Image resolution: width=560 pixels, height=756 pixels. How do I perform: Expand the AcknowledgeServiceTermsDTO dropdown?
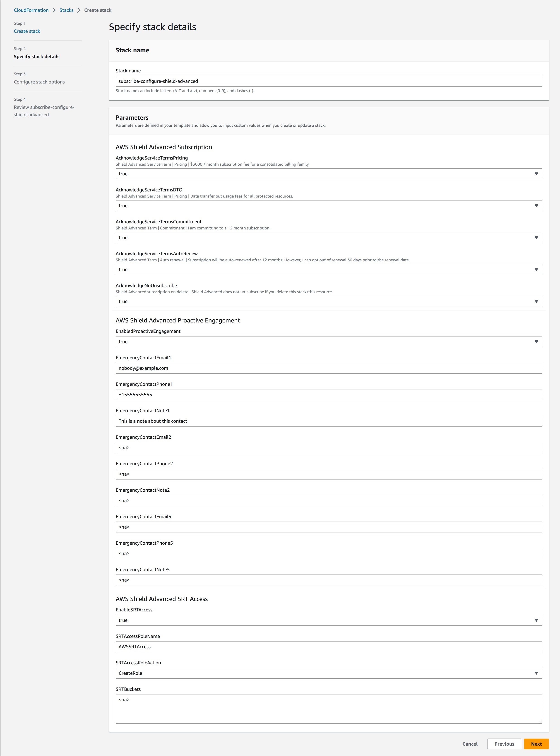329,206
